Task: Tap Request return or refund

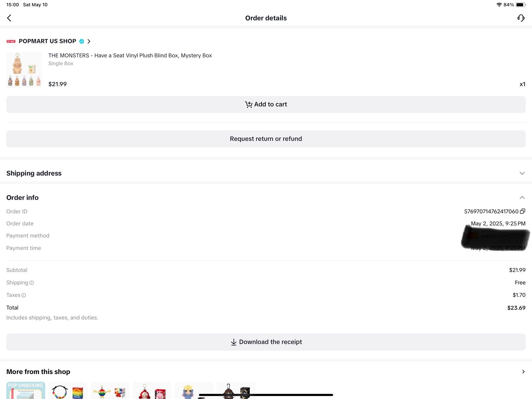Action: click(266, 139)
